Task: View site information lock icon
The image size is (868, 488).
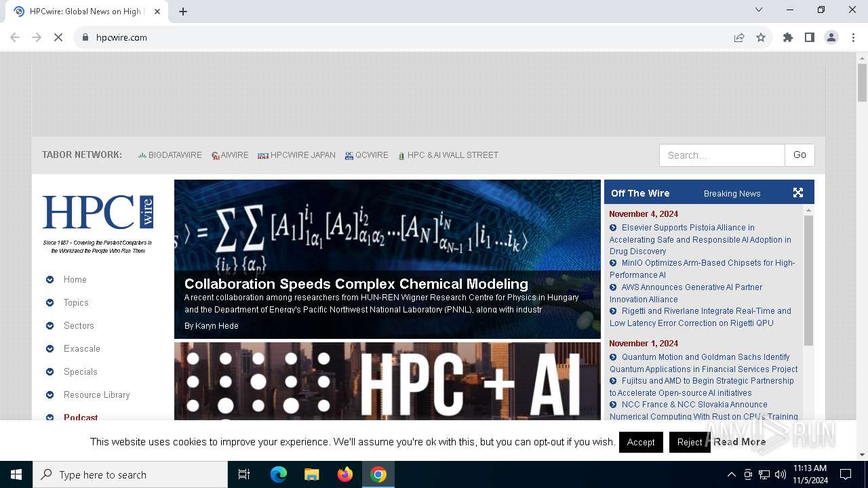Action: pos(85,37)
